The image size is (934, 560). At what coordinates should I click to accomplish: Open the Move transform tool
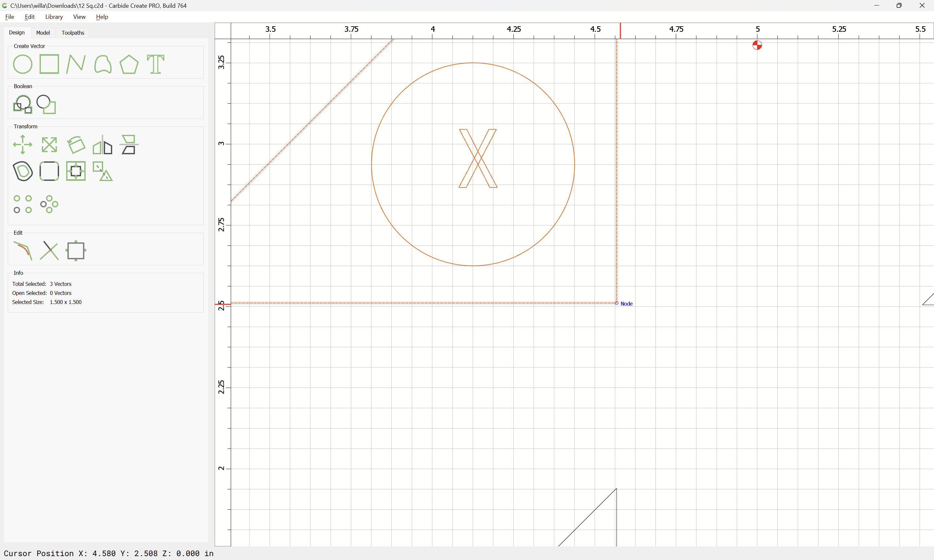(23, 145)
